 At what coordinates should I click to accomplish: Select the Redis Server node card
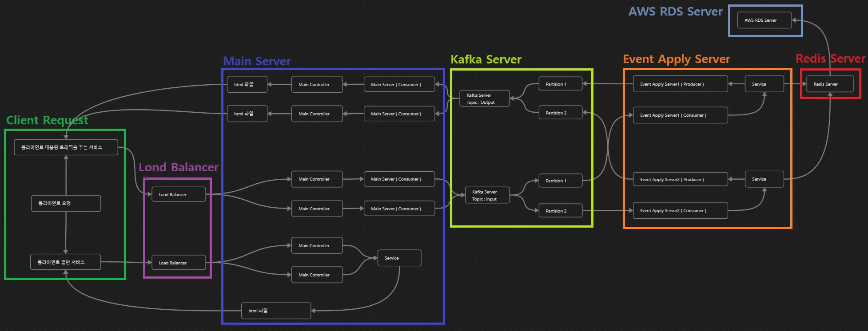830,84
